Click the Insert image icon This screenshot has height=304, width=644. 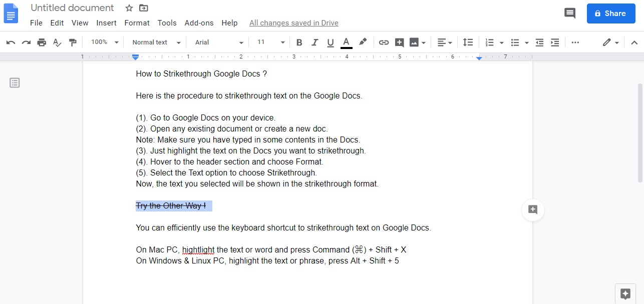[x=414, y=42]
